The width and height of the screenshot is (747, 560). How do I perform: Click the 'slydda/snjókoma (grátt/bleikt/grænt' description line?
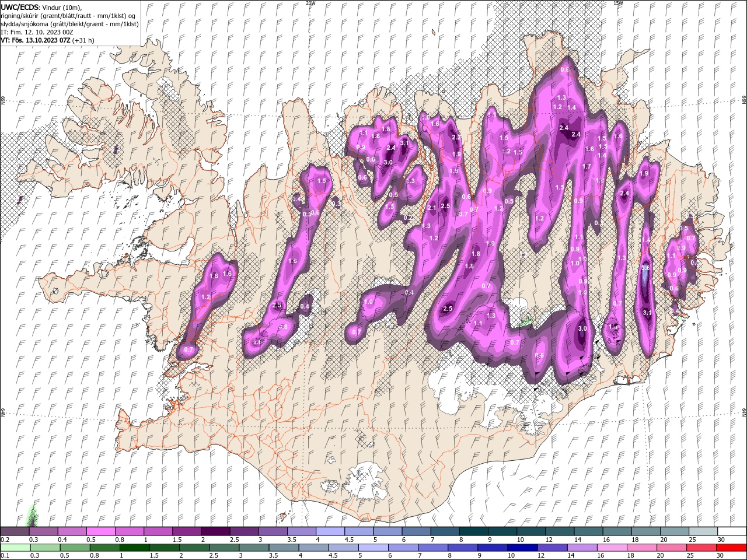[x=70, y=24]
